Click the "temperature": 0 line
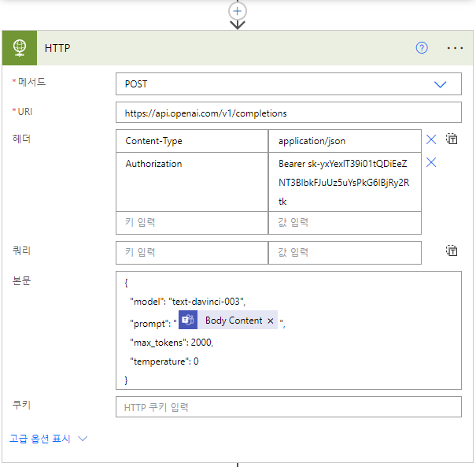476x467 pixels. click(x=164, y=361)
